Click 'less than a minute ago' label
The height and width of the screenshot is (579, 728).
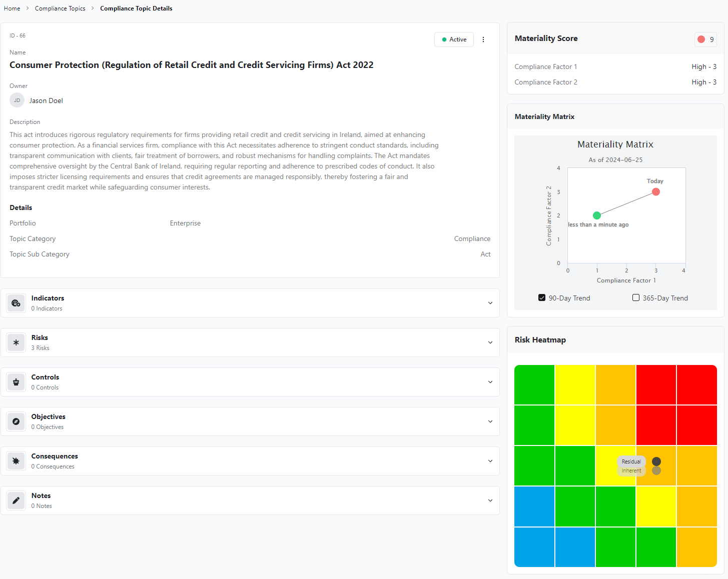(x=598, y=224)
